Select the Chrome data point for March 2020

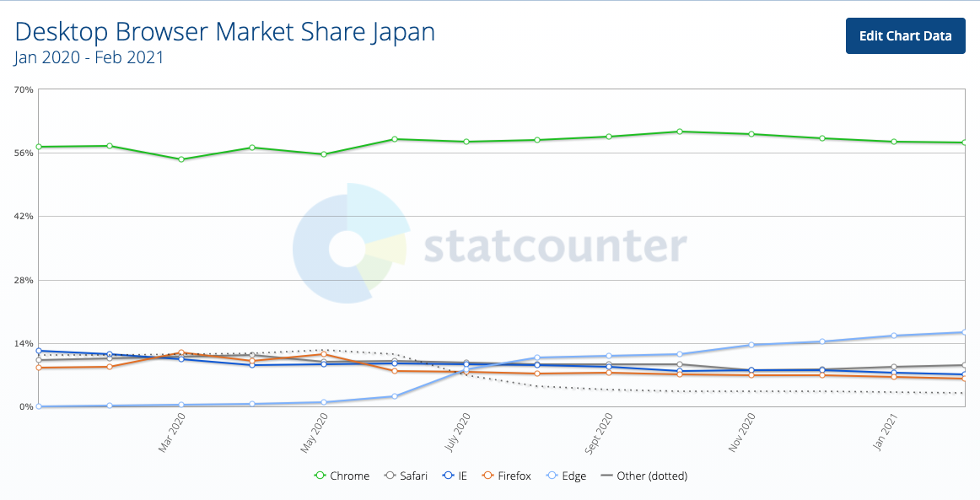coord(181,159)
